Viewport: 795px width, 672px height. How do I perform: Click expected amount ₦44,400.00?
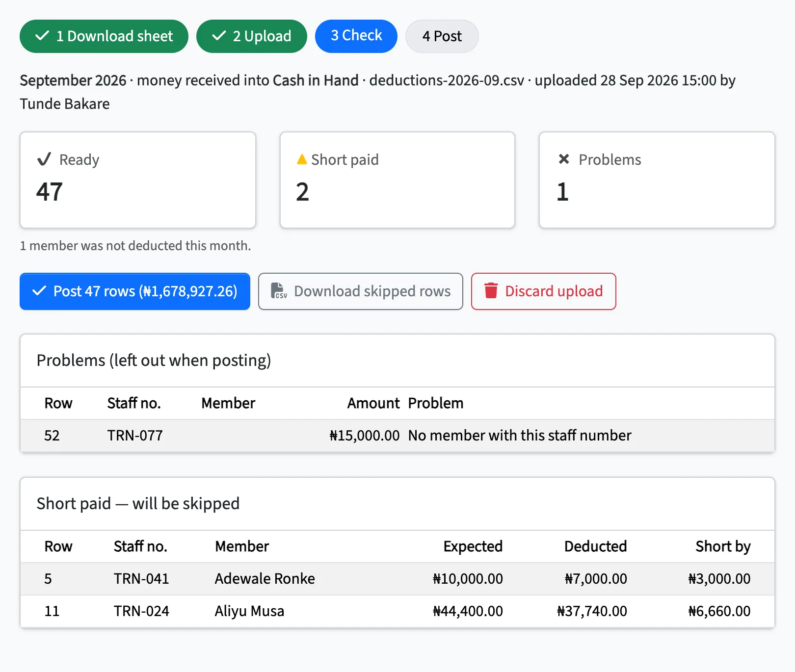pos(468,611)
